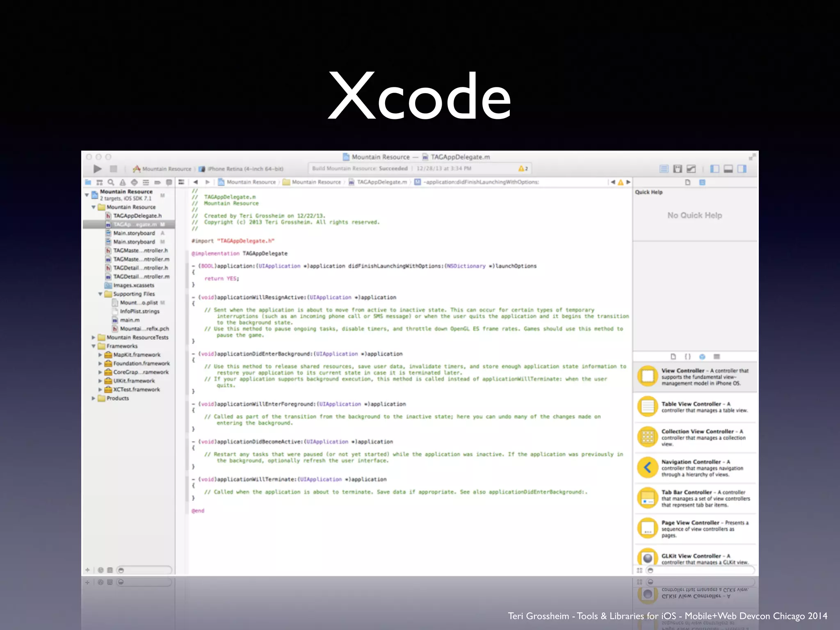Screen dimensions: 840x630
Task: Show the File inspector icon
Action: pyautogui.click(x=688, y=183)
